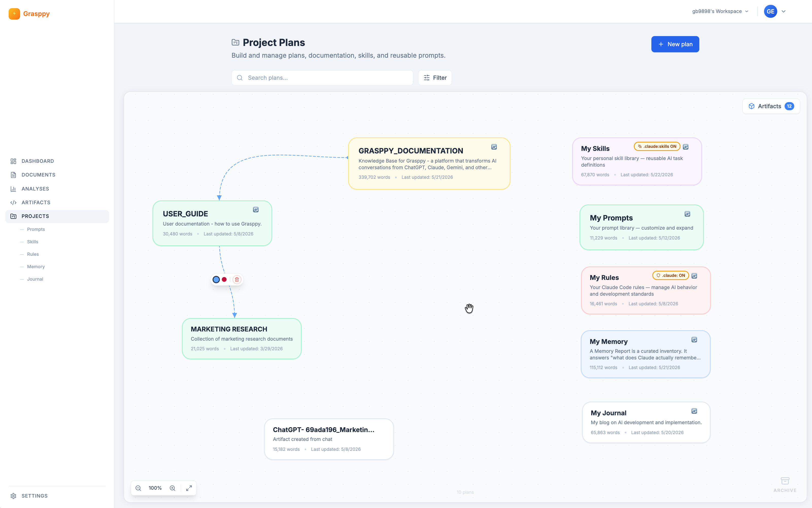Viewport: 812px width, 508px height.
Task: Open the gb9898's Workspace dropdown
Action: [720, 11]
